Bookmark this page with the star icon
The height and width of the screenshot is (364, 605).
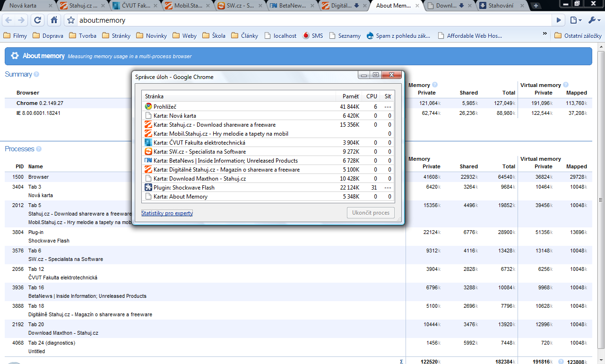[x=71, y=20]
